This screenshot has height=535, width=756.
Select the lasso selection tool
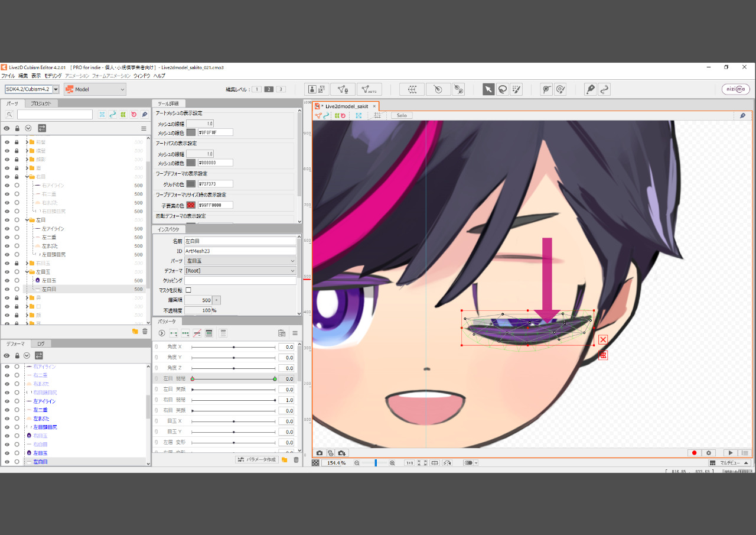503,89
